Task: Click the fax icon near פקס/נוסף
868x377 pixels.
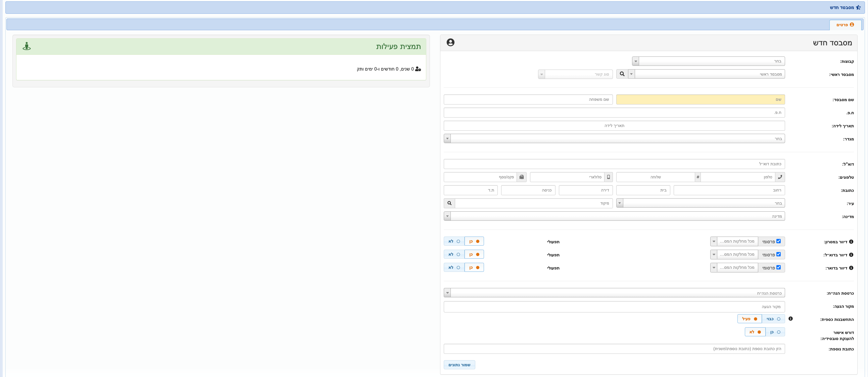Action: 522,177
